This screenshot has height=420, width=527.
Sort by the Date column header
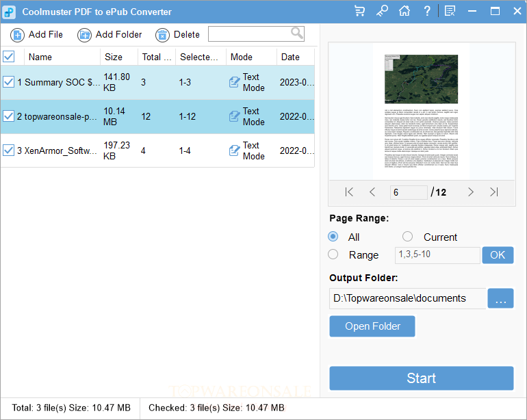tap(296, 57)
